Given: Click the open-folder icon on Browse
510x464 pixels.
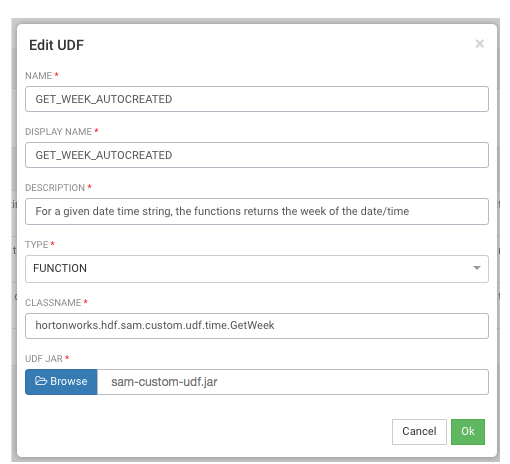Looking at the screenshot, I should coord(41,381).
